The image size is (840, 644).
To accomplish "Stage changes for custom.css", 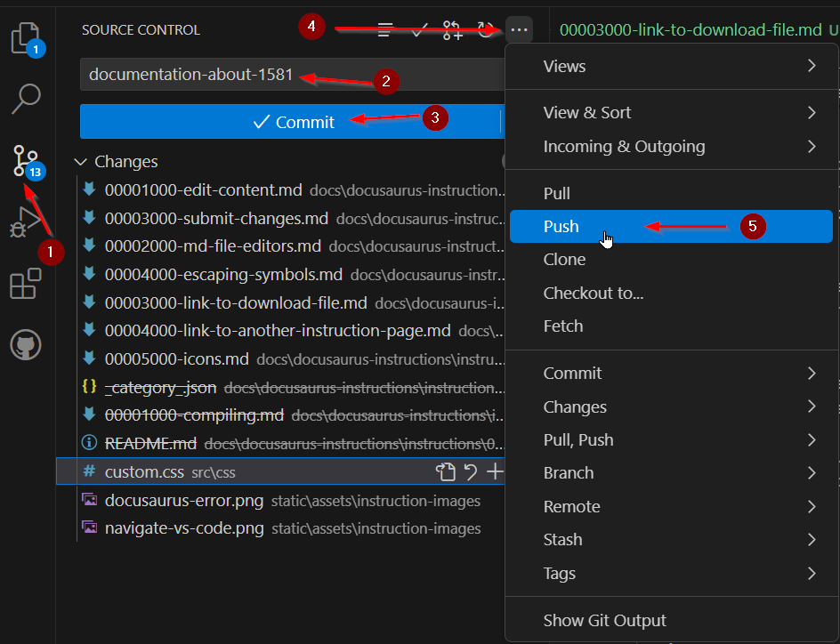I will tap(495, 472).
